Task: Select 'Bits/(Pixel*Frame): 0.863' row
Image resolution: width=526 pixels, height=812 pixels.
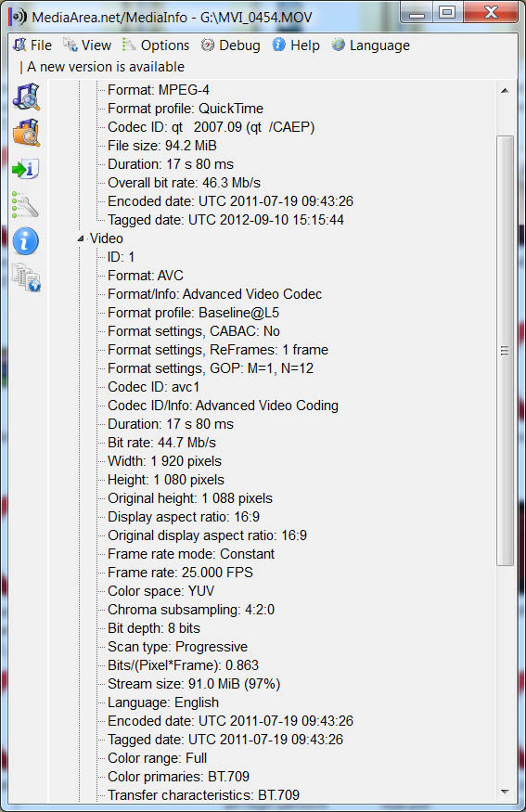Action: pos(184,665)
